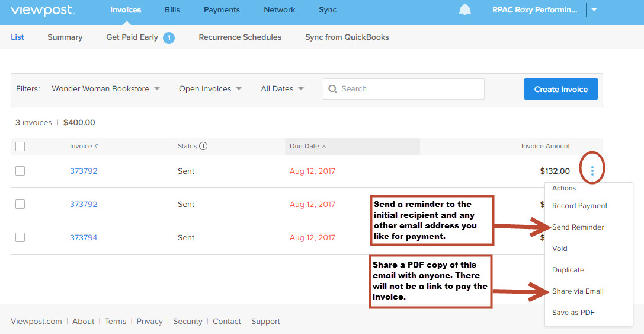Screen dimensions: 644x334
Task: Select Save as PDF in the Actions menu
Action: tap(573, 313)
